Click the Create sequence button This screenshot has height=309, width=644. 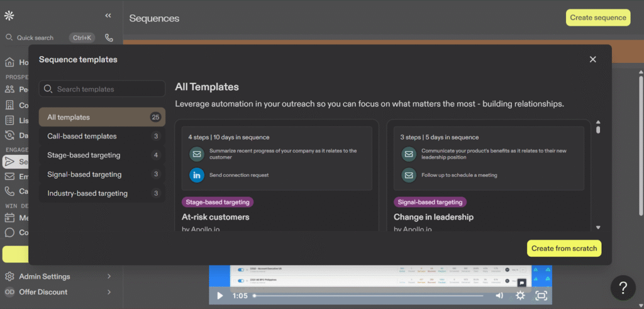[598, 18]
